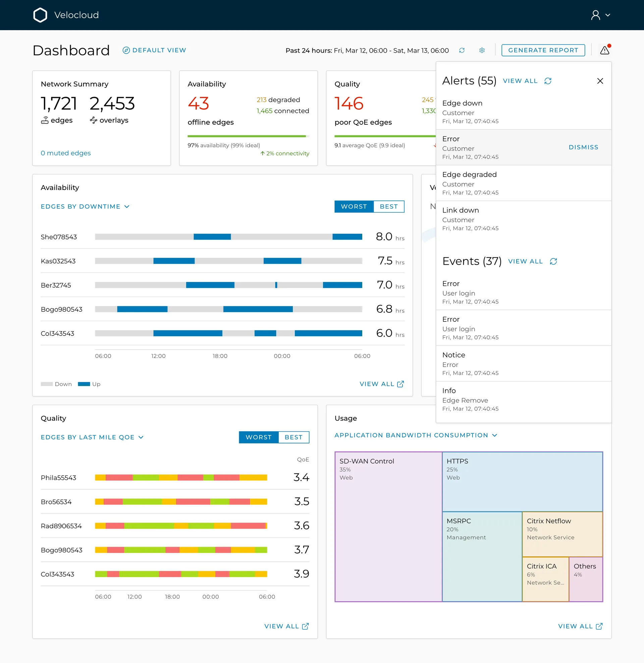Click the Down legend swatch
The image size is (644, 663).
46,384
